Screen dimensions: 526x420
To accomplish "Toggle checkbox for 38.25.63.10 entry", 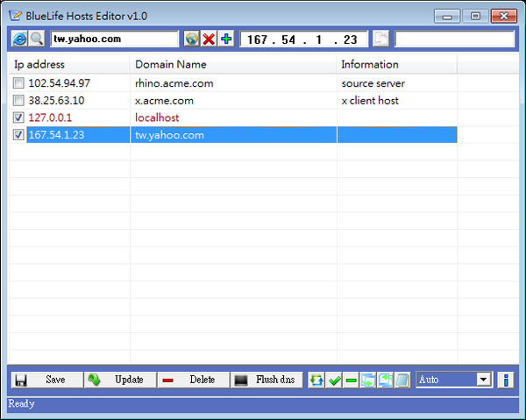I will (19, 100).
